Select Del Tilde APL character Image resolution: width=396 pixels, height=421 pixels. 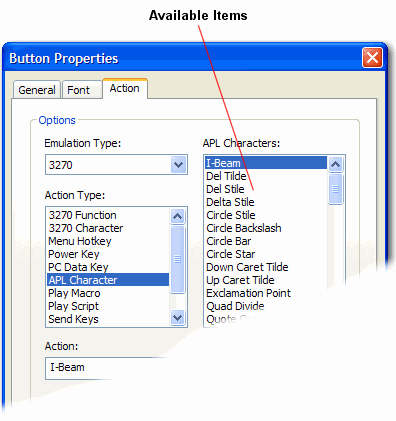266,176
